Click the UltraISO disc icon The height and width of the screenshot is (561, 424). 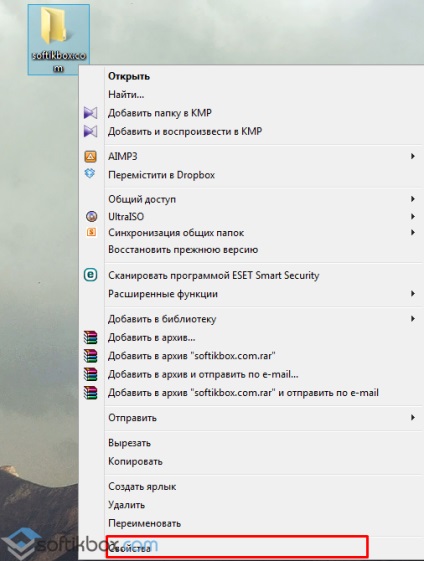pyautogui.click(x=92, y=216)
